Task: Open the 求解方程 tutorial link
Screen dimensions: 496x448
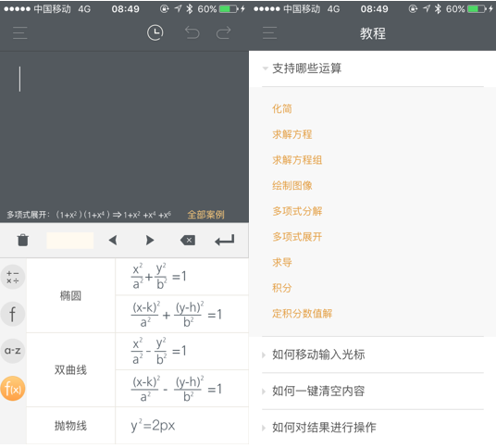Action: click(x=292, y=134)
